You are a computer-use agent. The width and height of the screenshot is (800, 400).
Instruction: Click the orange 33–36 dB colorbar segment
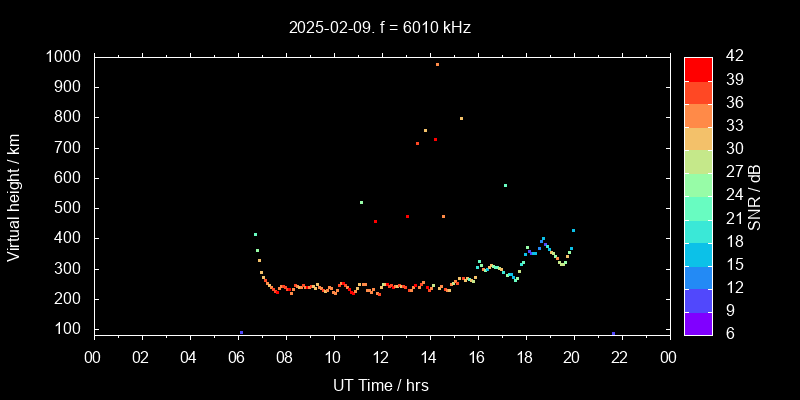point(698,114)
